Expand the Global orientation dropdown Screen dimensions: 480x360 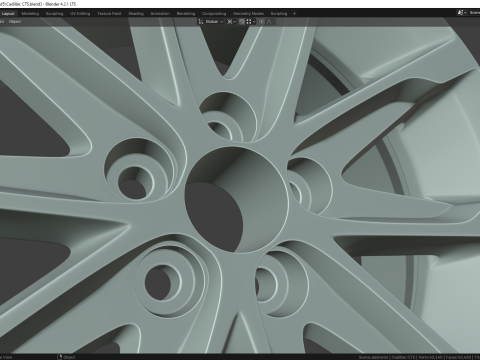coord(214,22)
